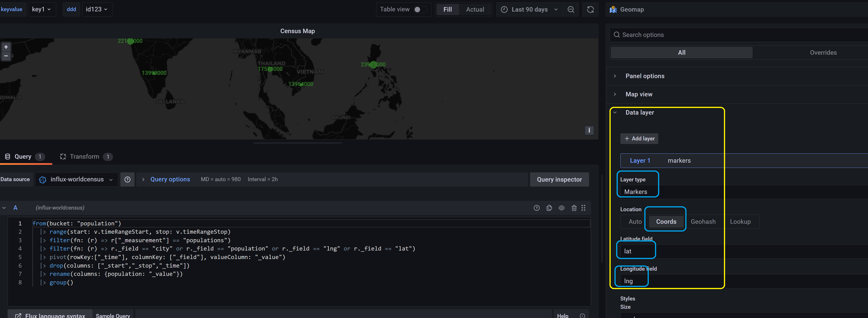
Task: Click the Search options field
Action: coord(708,35)
